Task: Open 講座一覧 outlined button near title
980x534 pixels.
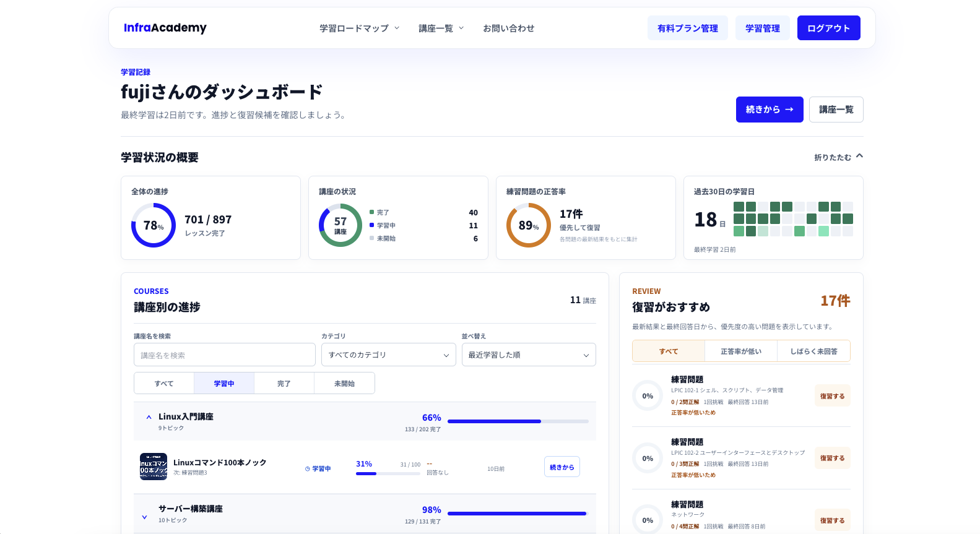Action: (x=836, y=110)
